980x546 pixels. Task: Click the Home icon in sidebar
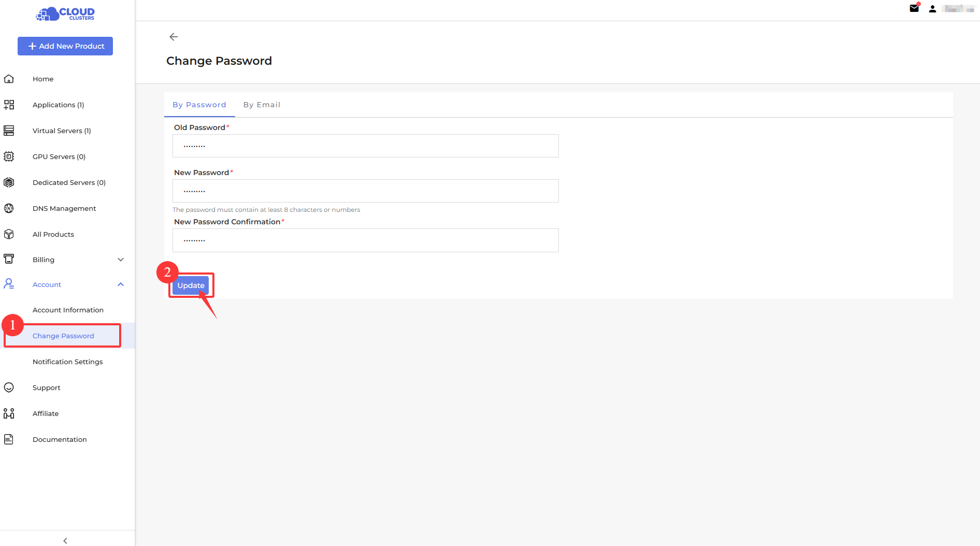(x=9, y=79)
